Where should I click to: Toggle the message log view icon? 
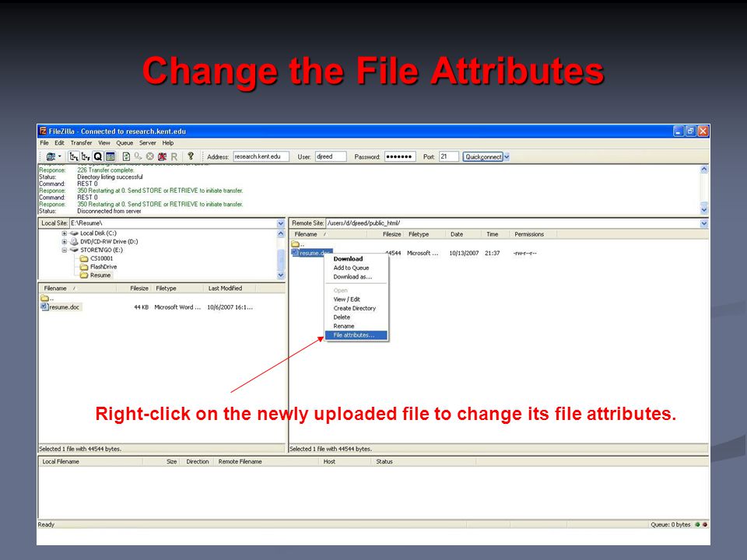pos(110,156)
